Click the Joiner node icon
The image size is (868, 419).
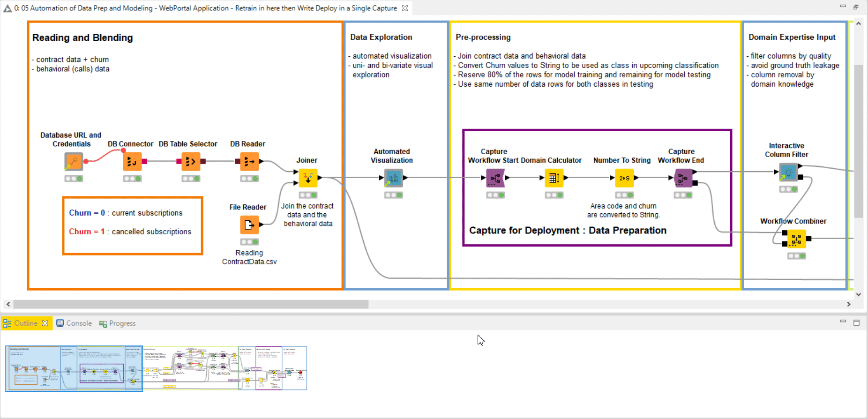(308, 178)
